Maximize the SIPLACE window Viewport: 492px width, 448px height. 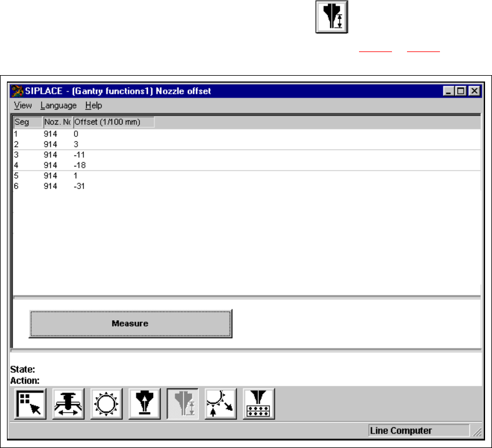(461, 91)
